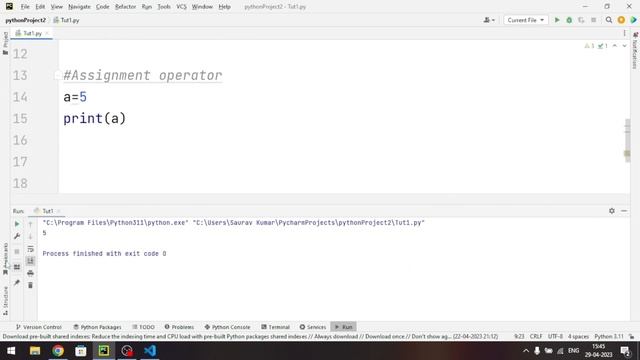Click the editor vertical scrollbar

[x=627, y=139]
